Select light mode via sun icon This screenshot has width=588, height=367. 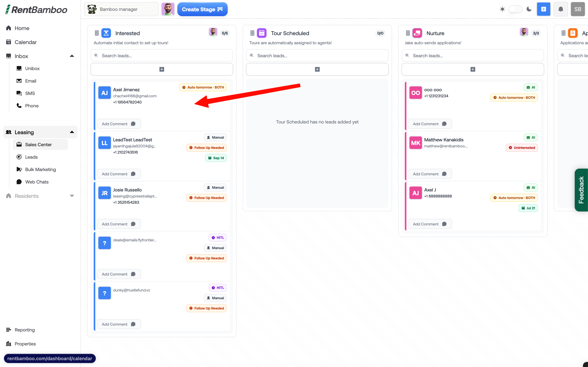tap(502, 9)
